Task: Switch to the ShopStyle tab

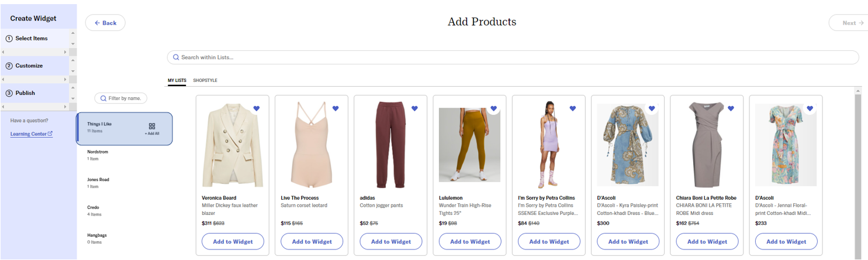Action: [x=205, y=80]
